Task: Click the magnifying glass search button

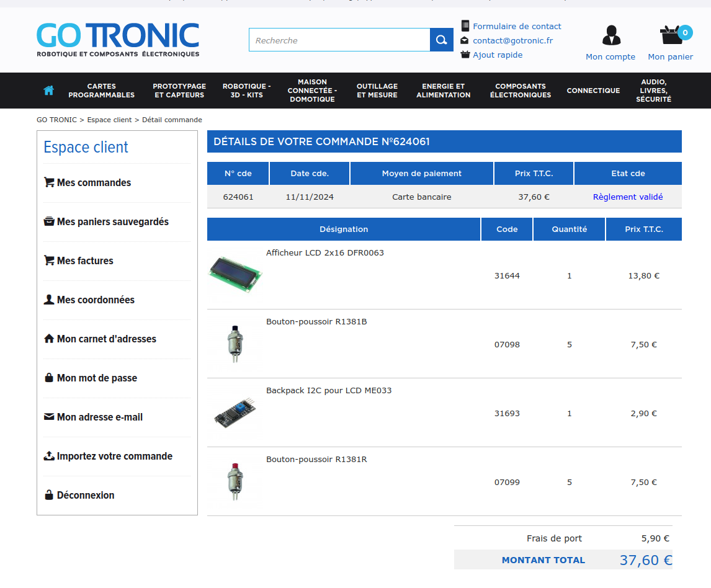Action: [441, 40]
